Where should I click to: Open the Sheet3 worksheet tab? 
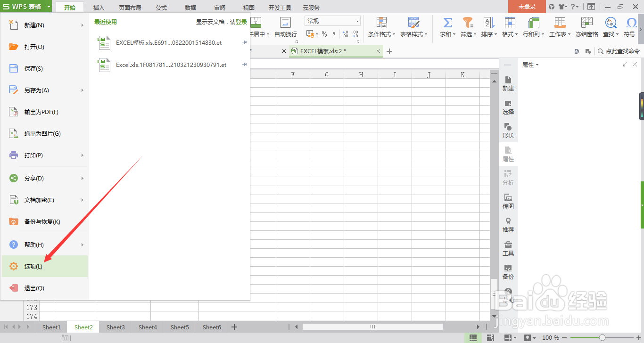click(x=116, y=327)
